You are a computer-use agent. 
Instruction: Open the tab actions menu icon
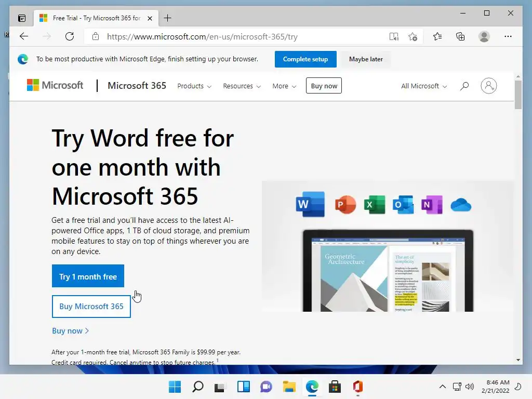tap(22, 18)
